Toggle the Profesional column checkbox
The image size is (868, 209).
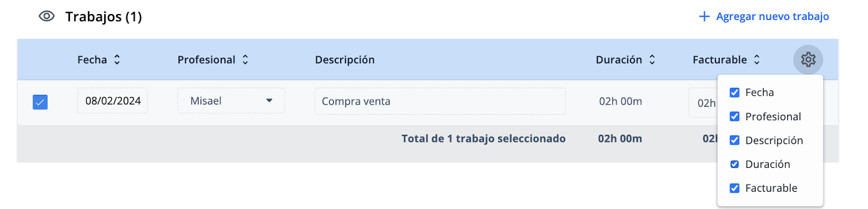click(735, 116)
